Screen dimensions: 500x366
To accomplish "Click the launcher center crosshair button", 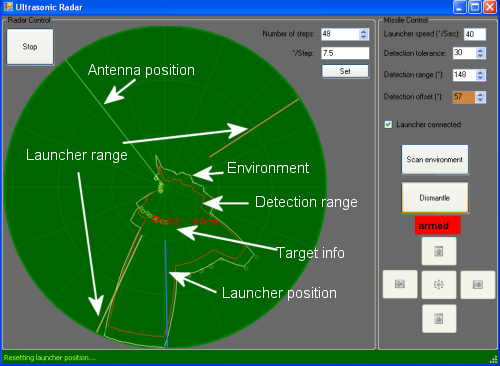I will pyautogui.click(x=439, y=284).
